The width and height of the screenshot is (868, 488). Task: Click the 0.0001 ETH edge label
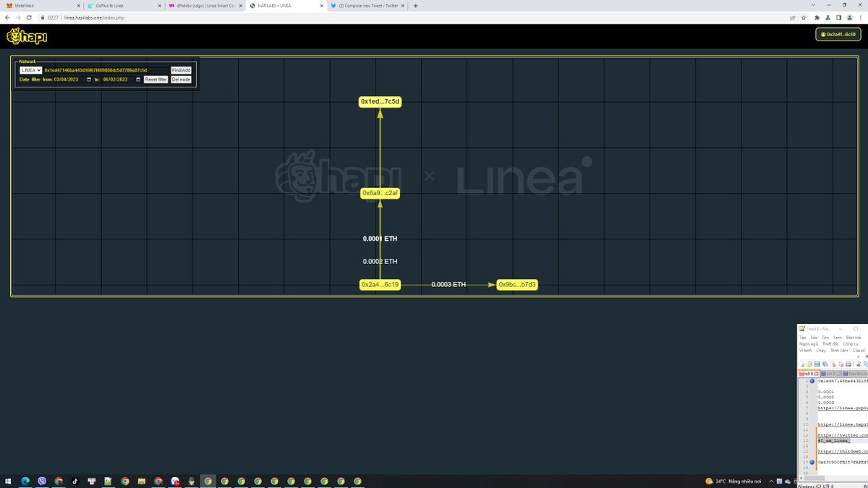click(380, 239)
